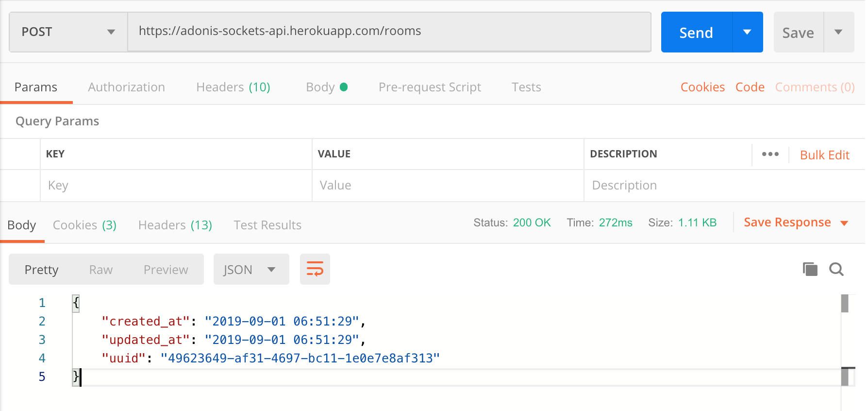Open the three-dots column options

[770, 154]
